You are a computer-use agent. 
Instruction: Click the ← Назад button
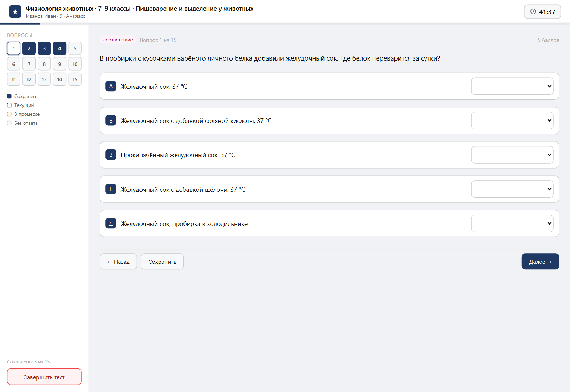click(118, 262)
